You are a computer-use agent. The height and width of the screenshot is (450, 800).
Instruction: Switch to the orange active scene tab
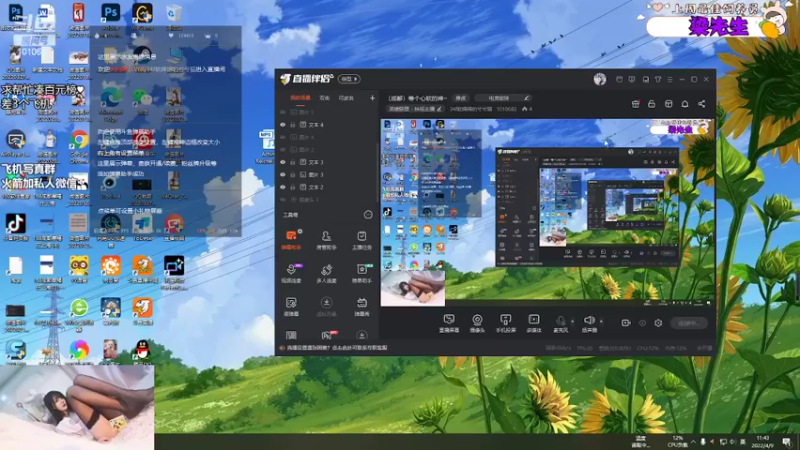[300, 98]
